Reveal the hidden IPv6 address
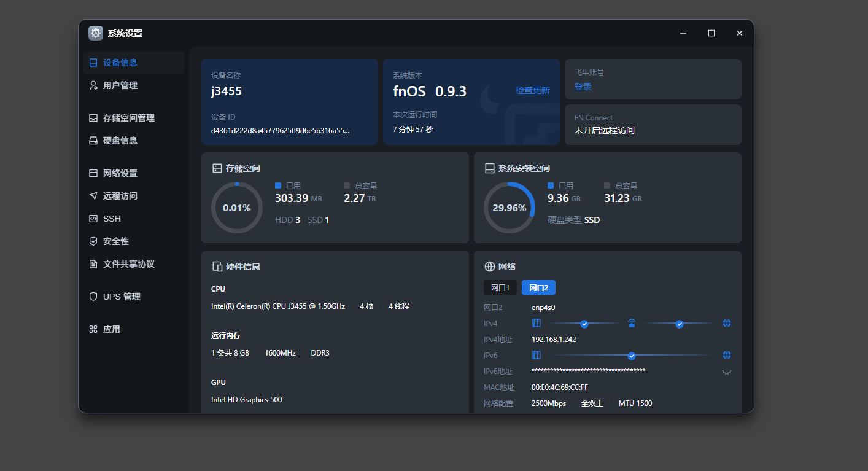The image size is (868, 471). pyautogui.click(x=727, y=372)
